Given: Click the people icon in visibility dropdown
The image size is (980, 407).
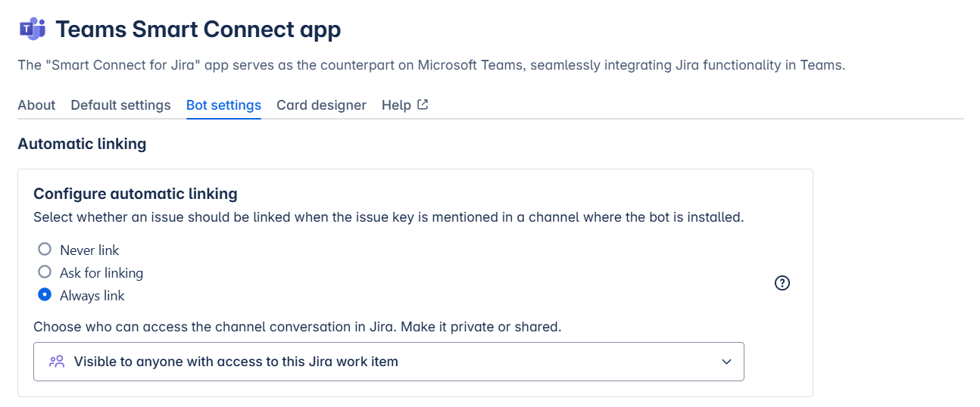Looking at the screenshot, I should pyautogui.click(x=57, y=362).
